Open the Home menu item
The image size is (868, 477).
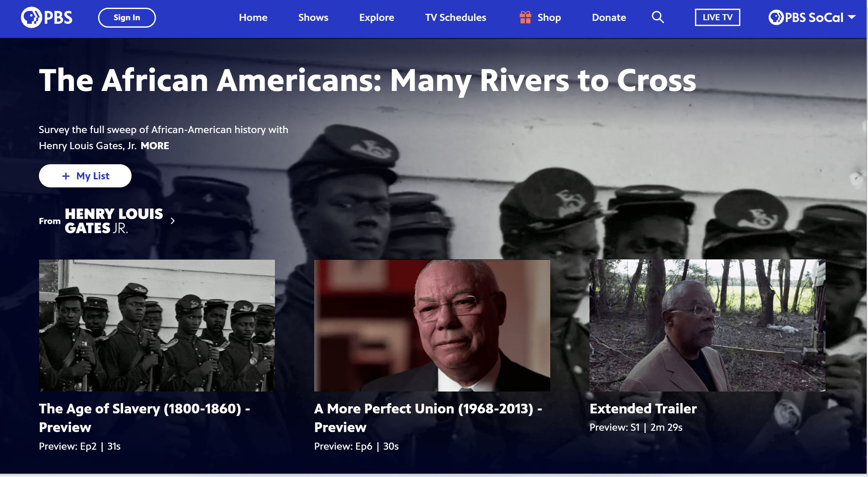(253, 17)
